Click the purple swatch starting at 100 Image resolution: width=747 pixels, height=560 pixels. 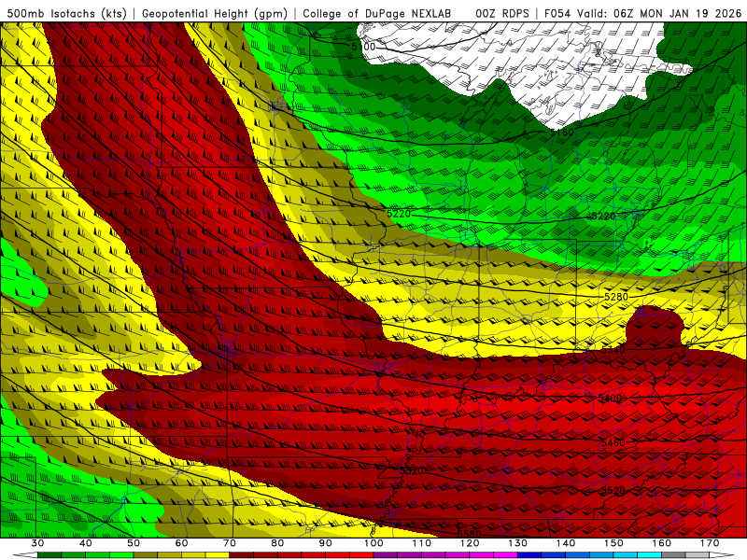[x=386, y=555]
